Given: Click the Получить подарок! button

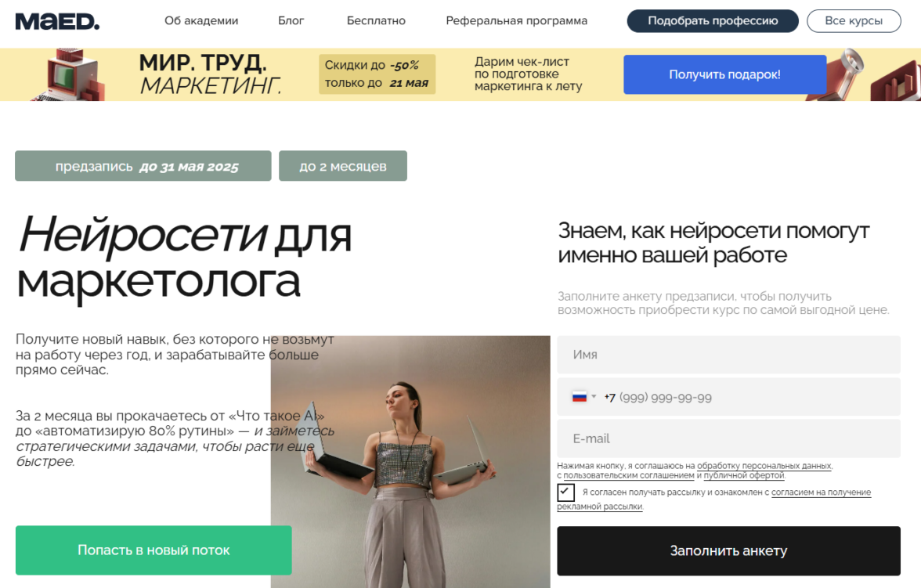Looking at the screenshot, I should coord(725,74).
